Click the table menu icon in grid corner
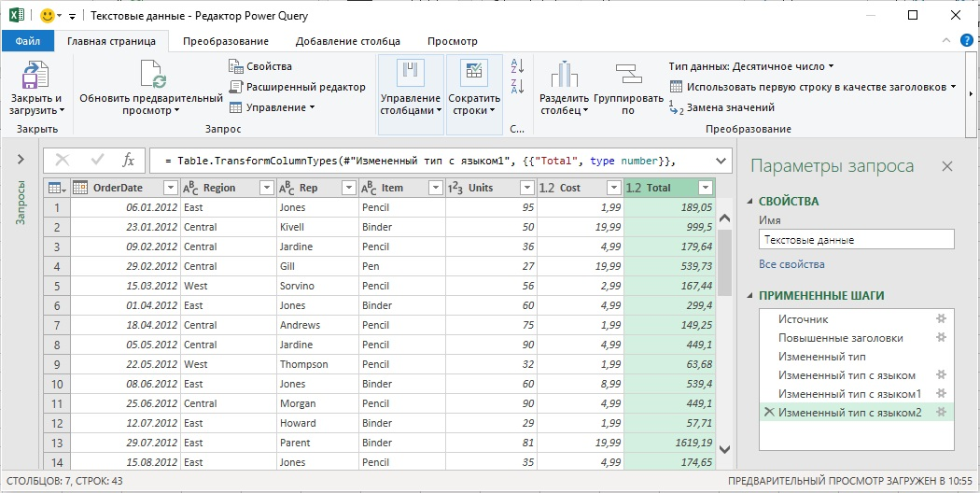 57,188
